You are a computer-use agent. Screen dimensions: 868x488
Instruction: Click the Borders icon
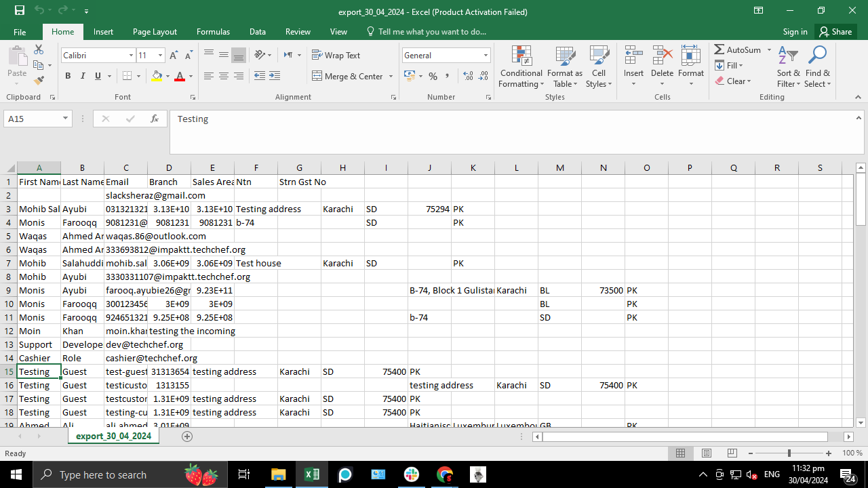[127, 76]
